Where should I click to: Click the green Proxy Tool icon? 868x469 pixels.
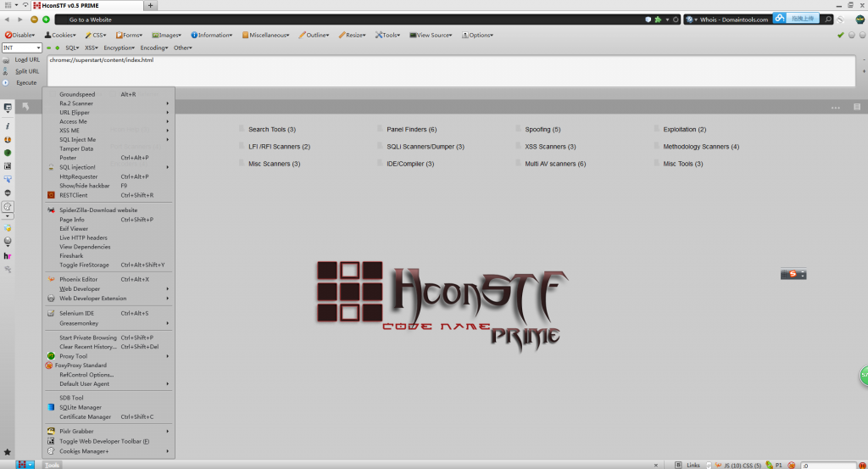coord(51,356)
